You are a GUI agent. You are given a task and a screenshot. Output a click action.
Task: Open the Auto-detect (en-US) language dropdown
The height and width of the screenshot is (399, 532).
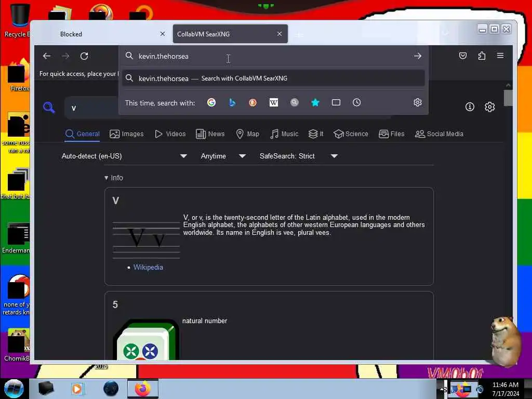click(124, 156)
